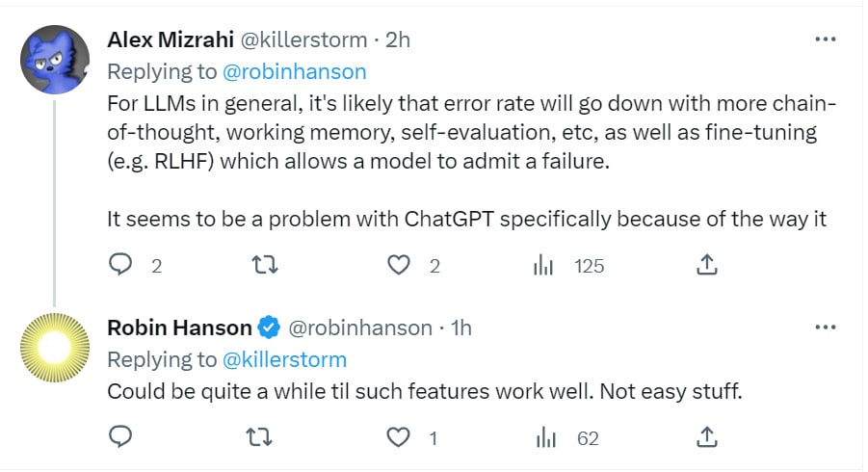Open more options on Alex Mizrahi's tweet
The width and height of the screenshot is (868, 472).
pos(826,39)
